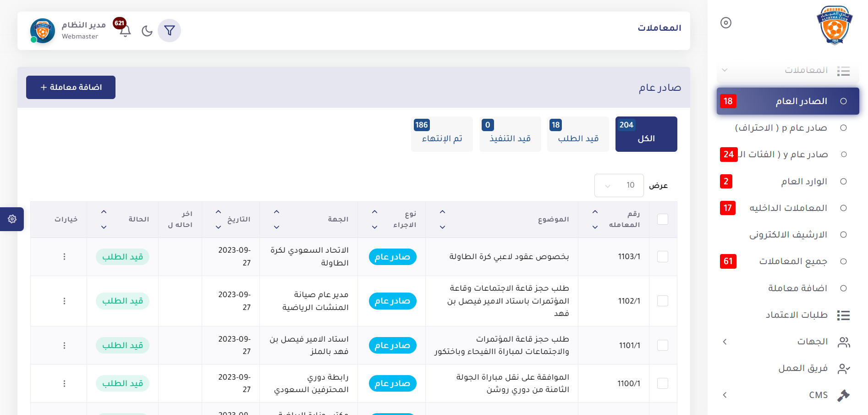Click the user profile avatar

tap(43, 31)
